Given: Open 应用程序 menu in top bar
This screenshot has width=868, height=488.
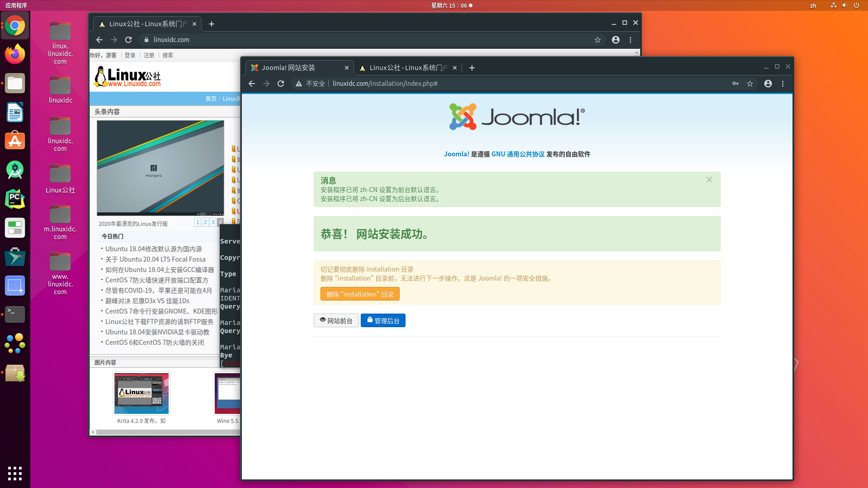Looking at the screenshot, I should 16,5.
